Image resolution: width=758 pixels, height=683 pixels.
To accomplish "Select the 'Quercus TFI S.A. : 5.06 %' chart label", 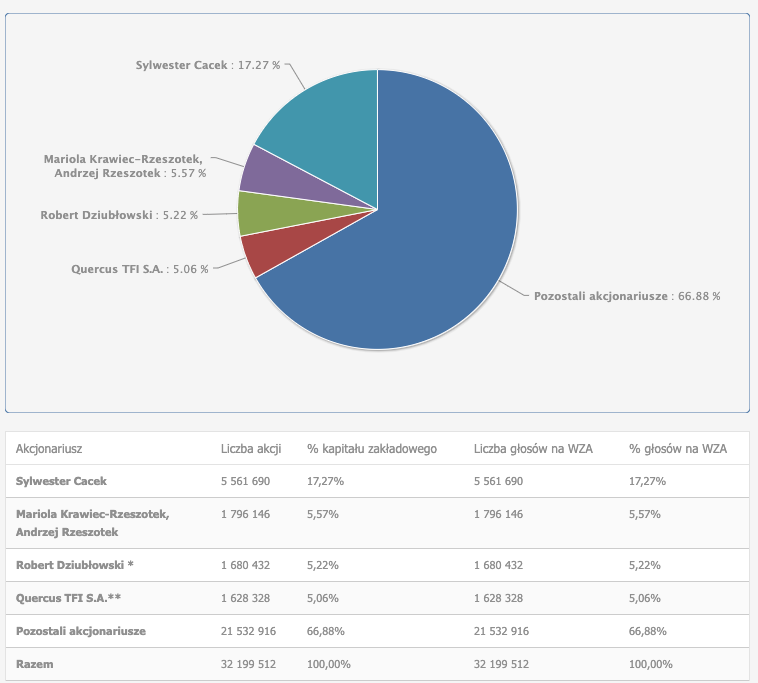I will tap(140, 269).
